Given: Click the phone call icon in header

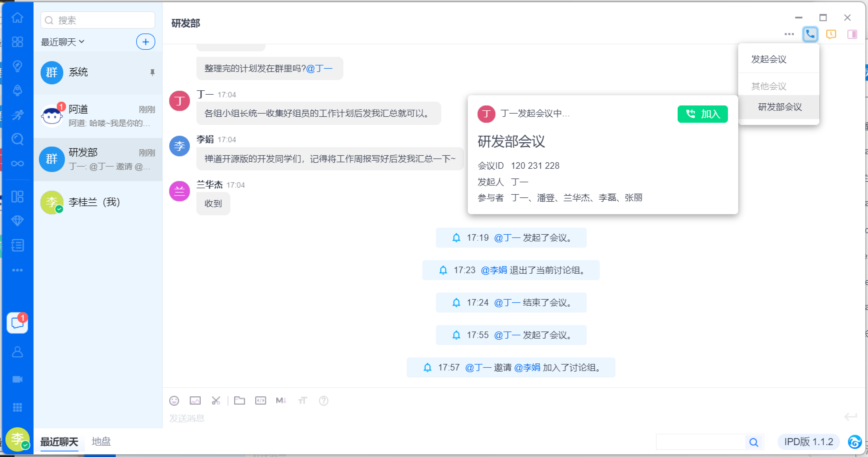Looking at the screenshot, I should 810,34.
